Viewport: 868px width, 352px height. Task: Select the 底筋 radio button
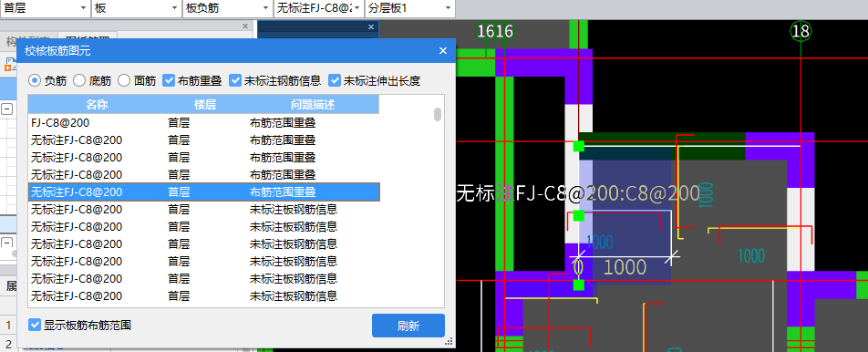(79, 81)
